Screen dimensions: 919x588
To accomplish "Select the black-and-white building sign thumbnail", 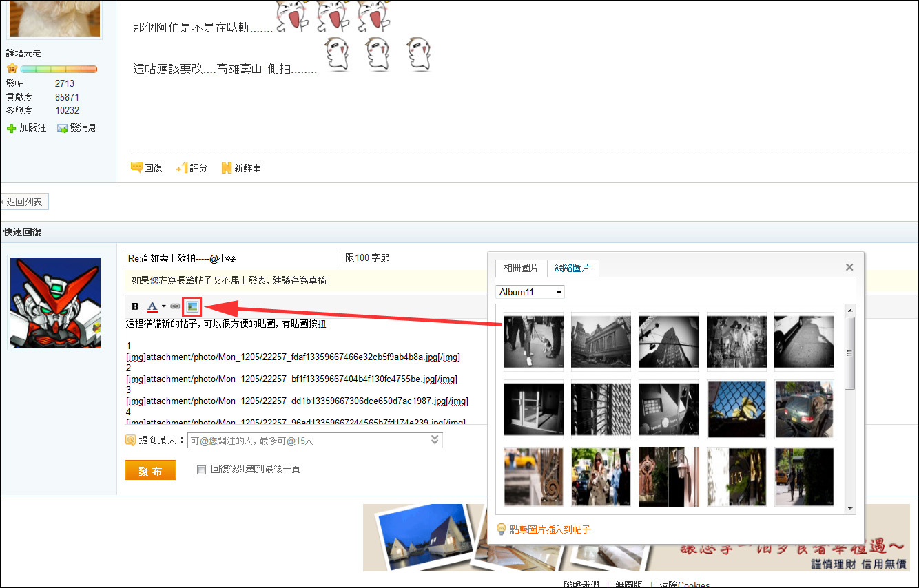I will click(668, 409).
